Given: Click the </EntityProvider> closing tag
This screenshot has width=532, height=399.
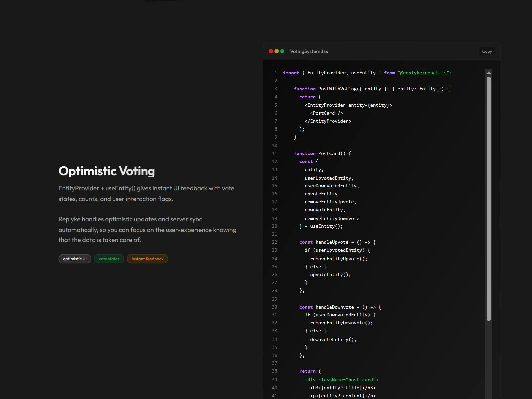Looking at the screenshot, I should tap(328, 121).
